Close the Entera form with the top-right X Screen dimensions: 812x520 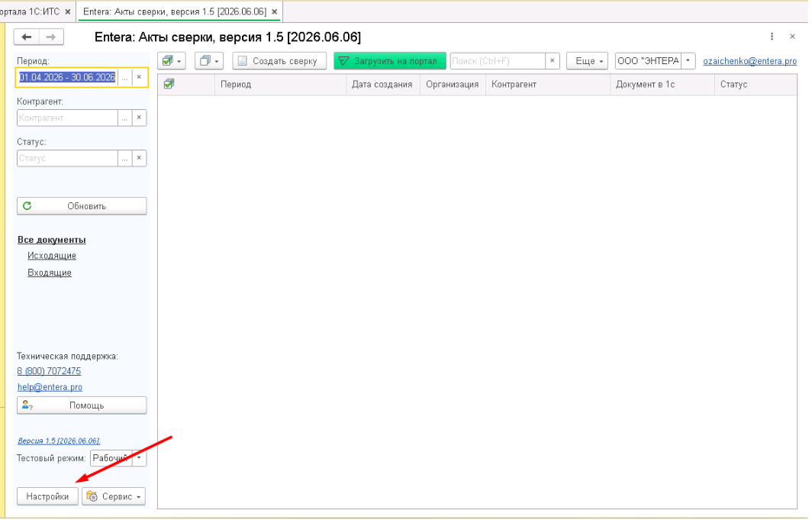pyautogui.click(x=792, y=36)
